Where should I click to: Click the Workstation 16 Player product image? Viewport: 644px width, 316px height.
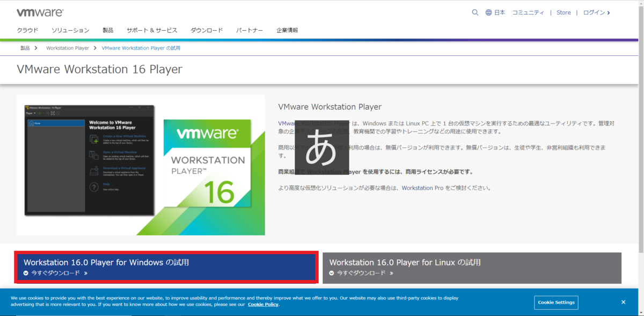[141, 165]
